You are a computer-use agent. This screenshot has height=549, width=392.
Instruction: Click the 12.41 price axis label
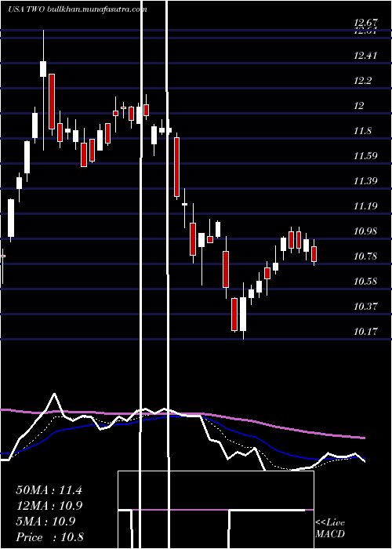point(366,56)
